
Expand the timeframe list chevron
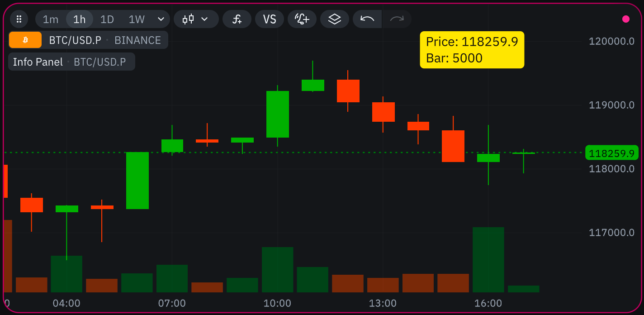(x=161, y=19)
